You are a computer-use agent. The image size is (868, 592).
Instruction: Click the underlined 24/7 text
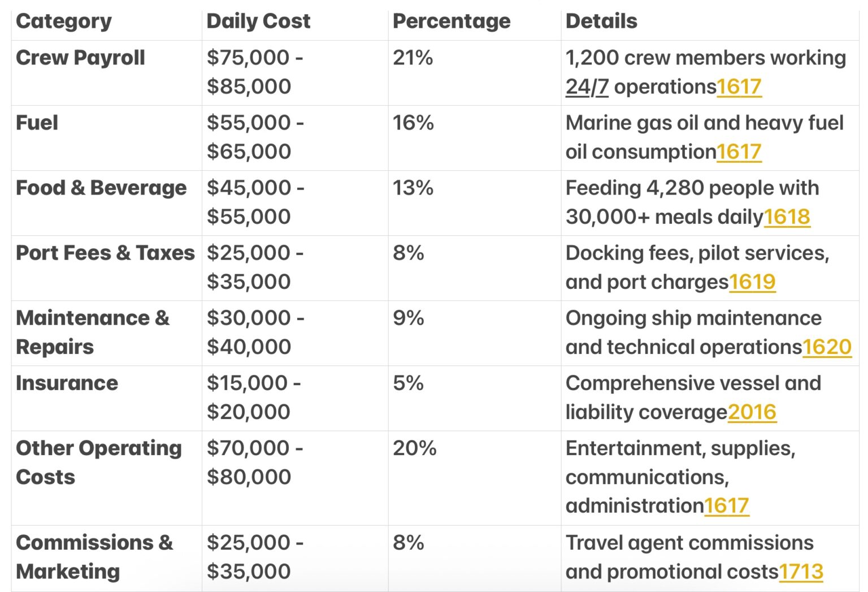587,87
